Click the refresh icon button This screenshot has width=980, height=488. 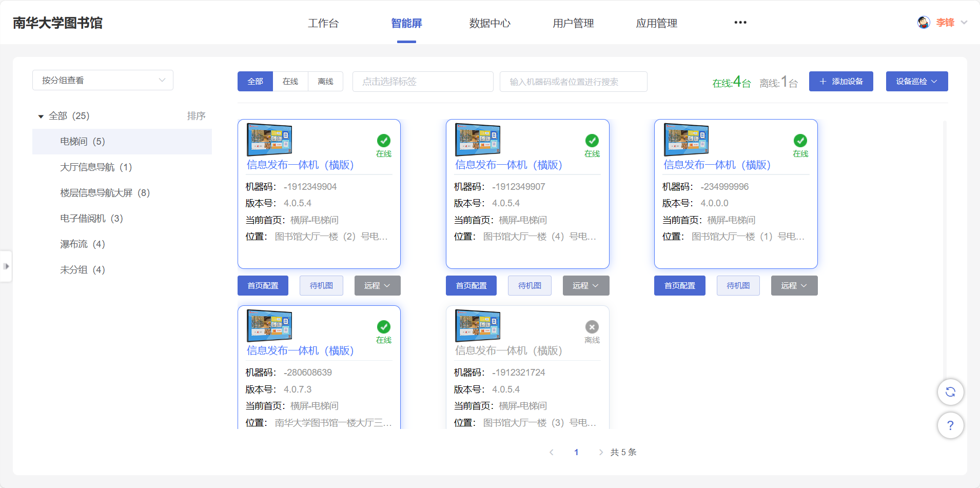(x=950, y=392)
